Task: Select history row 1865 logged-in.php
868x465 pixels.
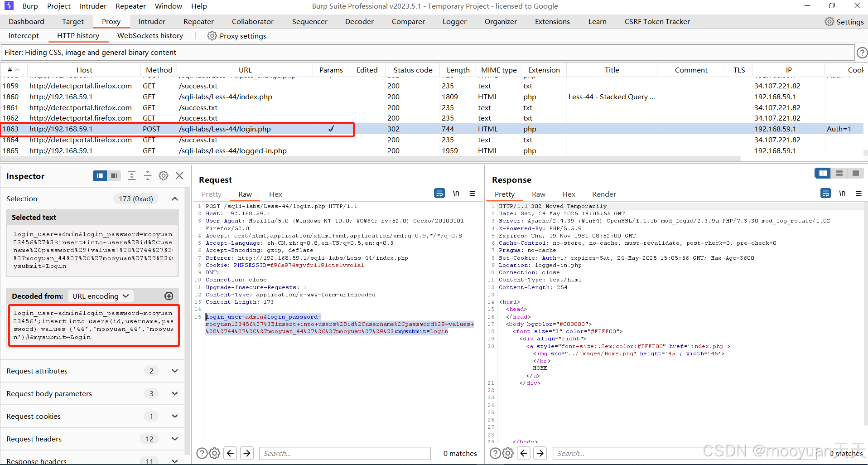Action: point(432,150)
